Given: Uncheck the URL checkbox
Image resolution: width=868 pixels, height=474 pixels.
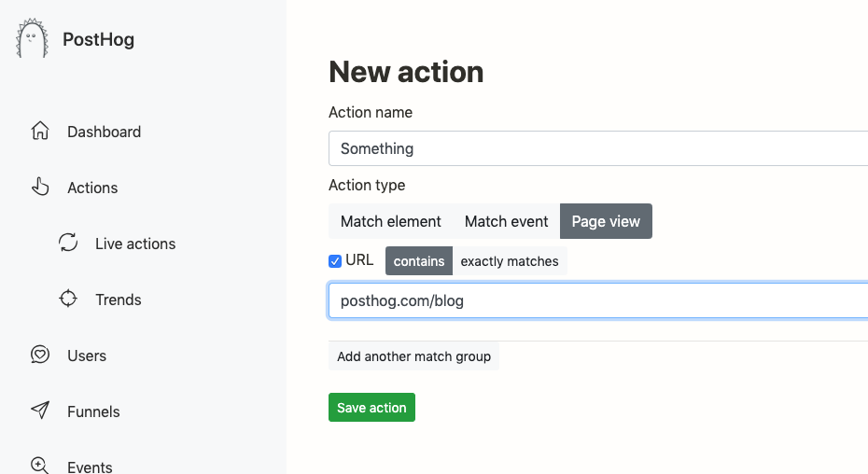Looking at the screenshot, I should tap(335, 261).
